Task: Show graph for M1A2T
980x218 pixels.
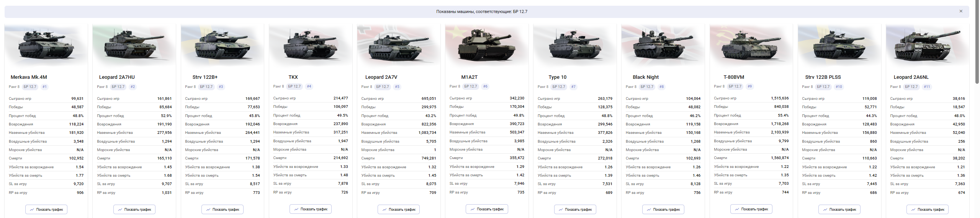Action: (487, 209)
